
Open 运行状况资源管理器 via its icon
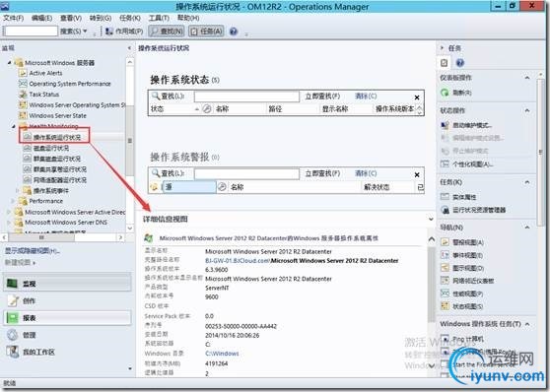(x=446, y=210)
